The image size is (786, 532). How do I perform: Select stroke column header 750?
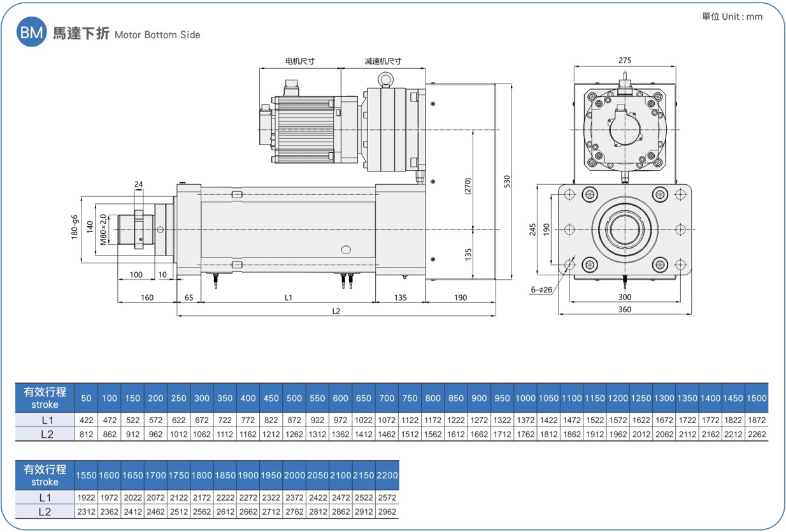(x=410, y=398)
